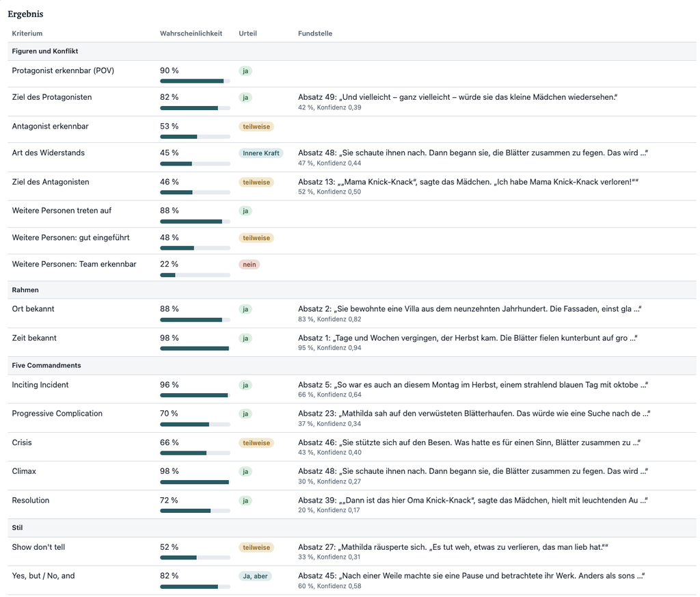This screenshot has height=597, width=700.
Task: Click the Team erkennbar 22 % progress bar
Action: [x=195, y=275]
